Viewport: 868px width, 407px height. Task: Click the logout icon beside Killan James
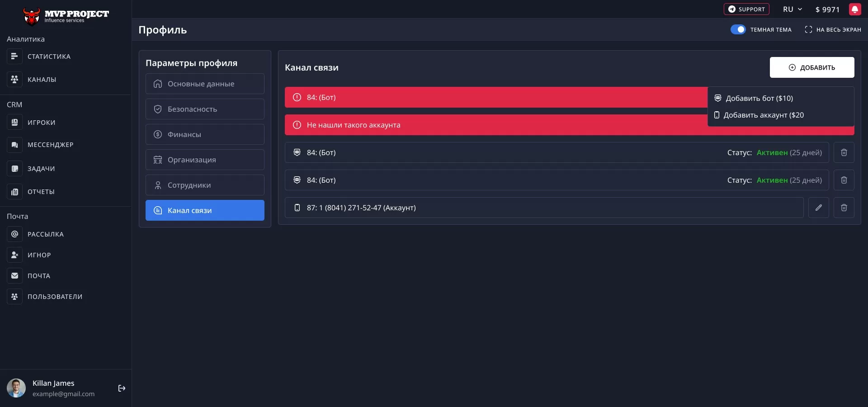coord(122,388)
